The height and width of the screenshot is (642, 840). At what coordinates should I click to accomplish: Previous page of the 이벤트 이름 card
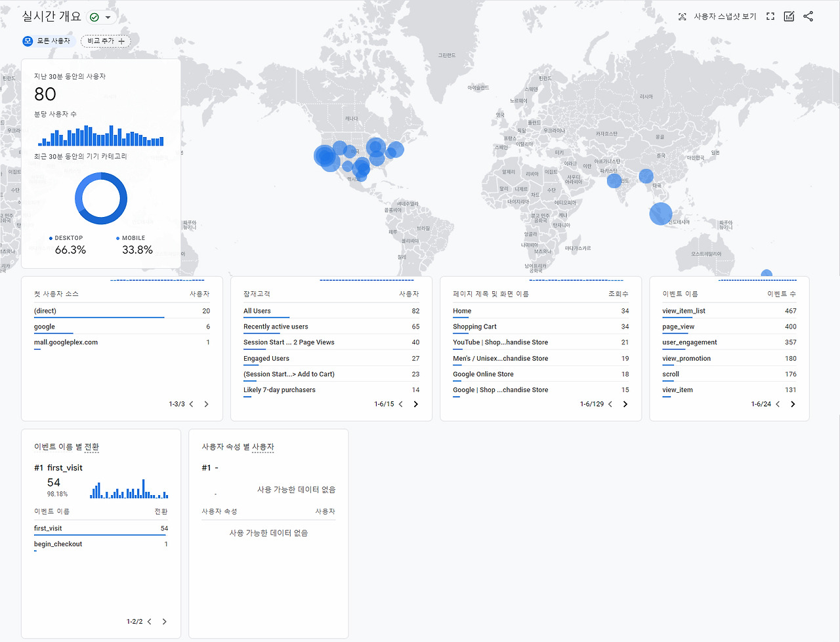click(x=778, y=404)
